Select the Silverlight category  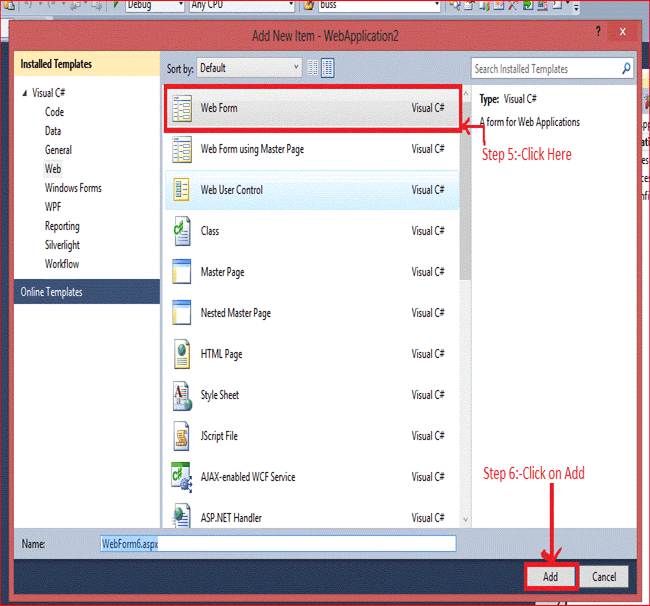[62, 245]
